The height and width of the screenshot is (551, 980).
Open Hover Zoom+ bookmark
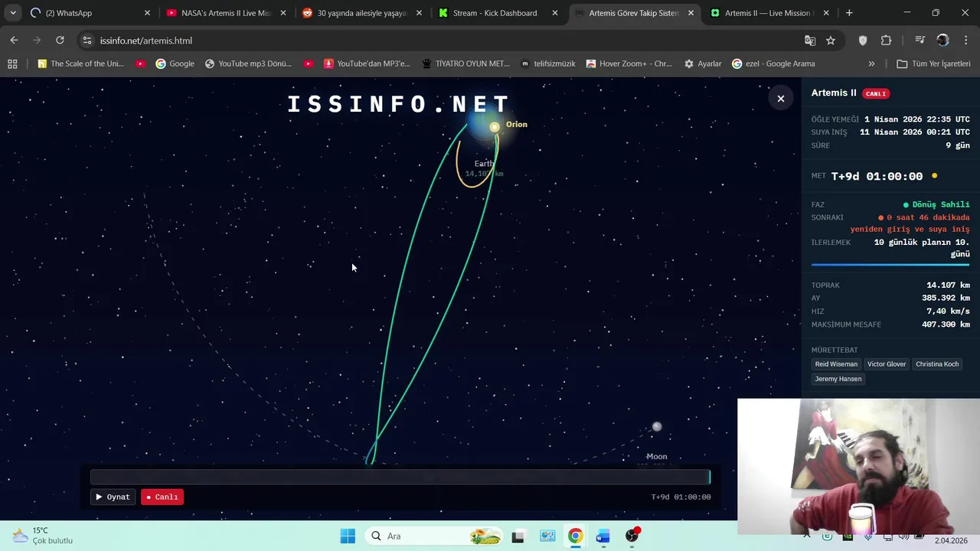[629, 64]
